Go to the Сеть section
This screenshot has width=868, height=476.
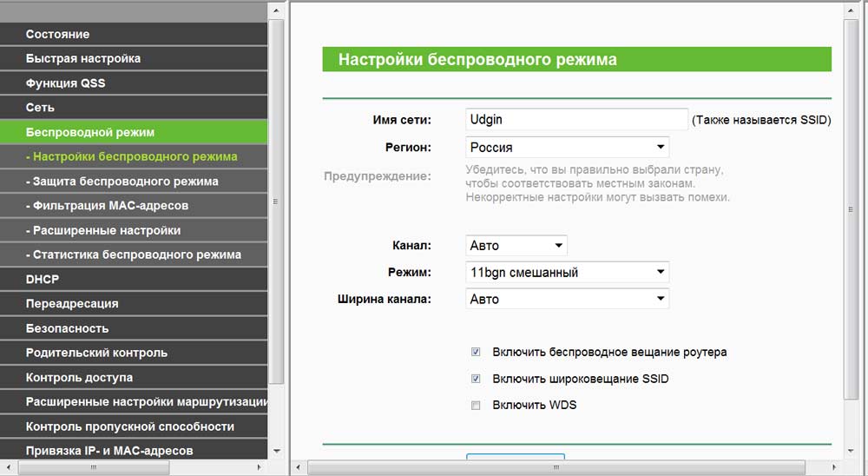[40, 108]
